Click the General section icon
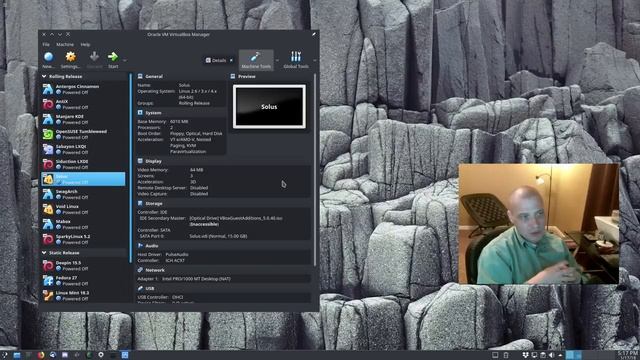640x360 pixels. (140, 76)
